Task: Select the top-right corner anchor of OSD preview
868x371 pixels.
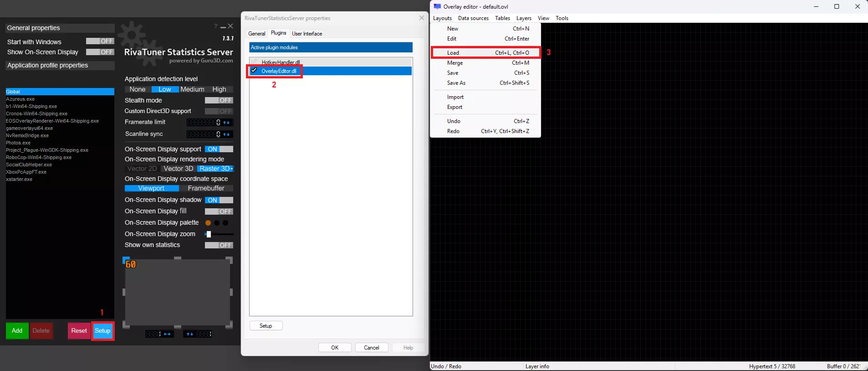Action: pyautogui.click(x=229, y=260)
